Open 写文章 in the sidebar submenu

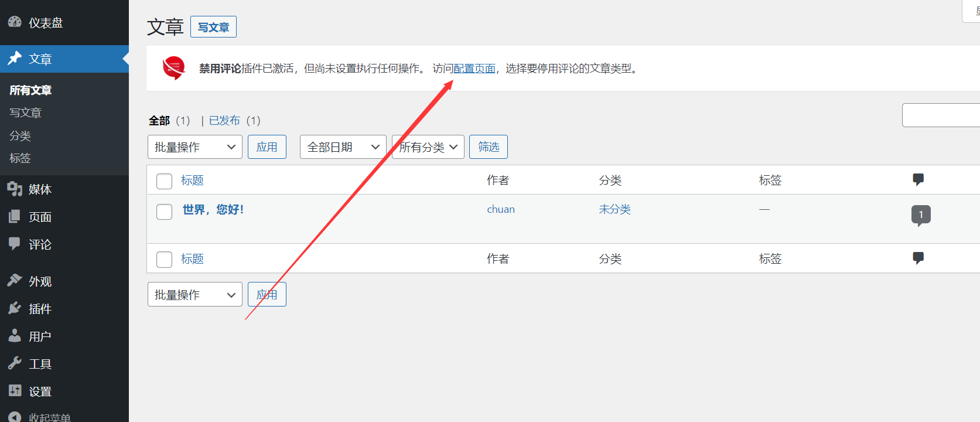pyautogui.click(x=26, y=113)
